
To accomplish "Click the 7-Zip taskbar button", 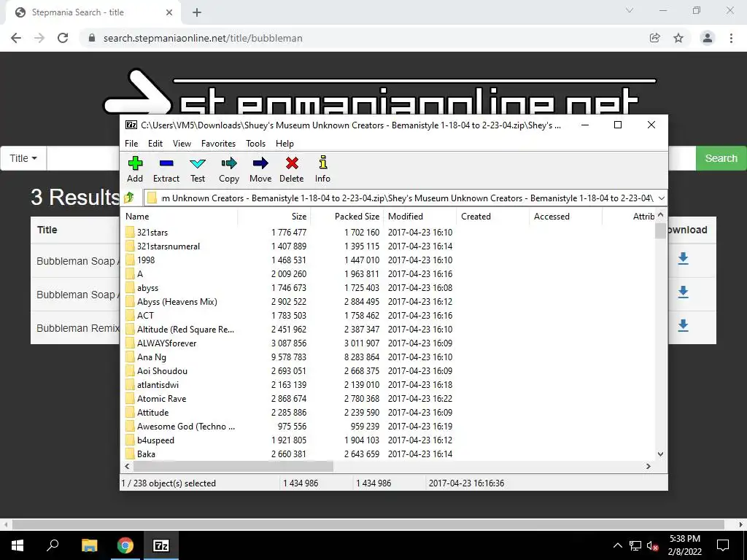I will pyautogui.click(x=161, y=545).
